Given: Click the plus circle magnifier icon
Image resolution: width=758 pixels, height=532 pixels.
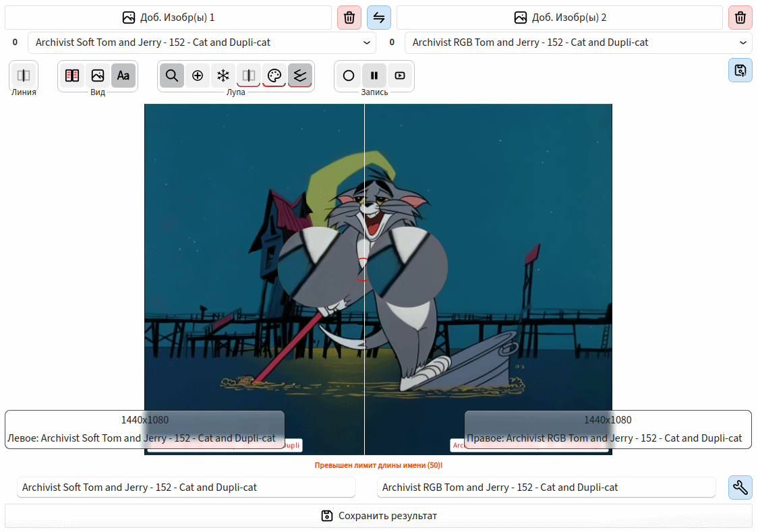Looking at the screenshot, I should coord(197,76).
